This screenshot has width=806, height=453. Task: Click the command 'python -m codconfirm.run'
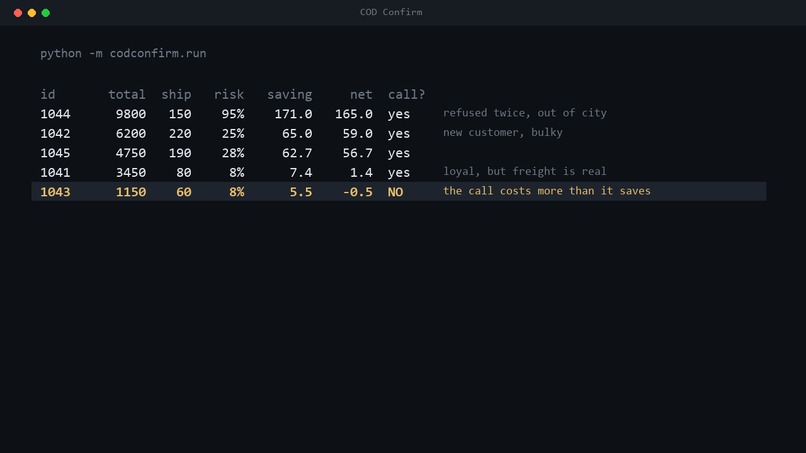click(x=123, y=53)
